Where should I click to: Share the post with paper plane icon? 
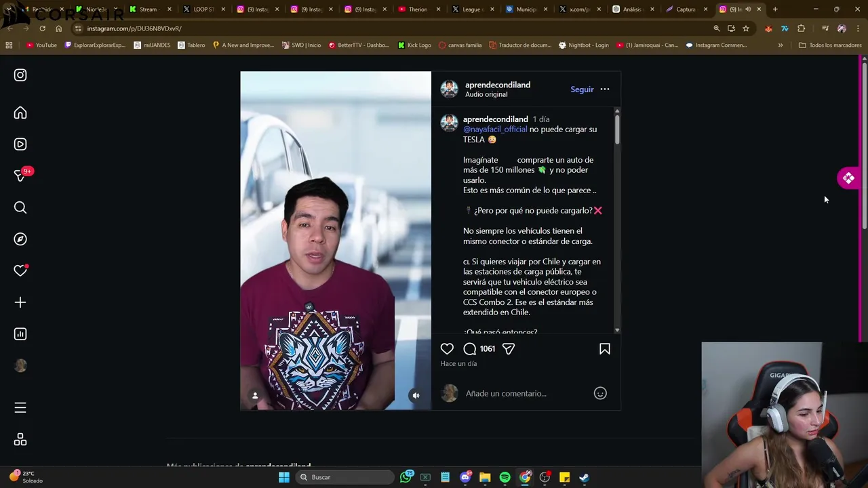pos(509,348)
